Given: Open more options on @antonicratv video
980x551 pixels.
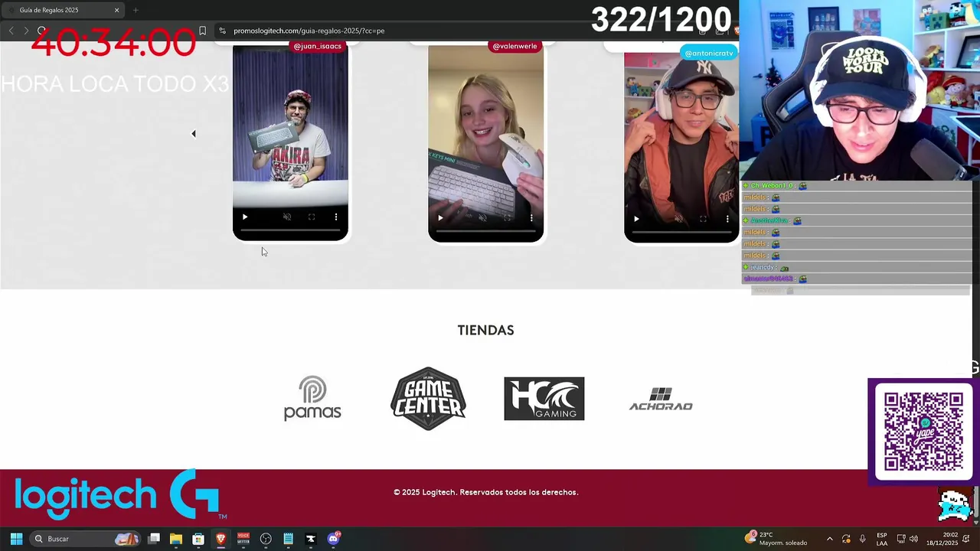Looking at the screenshot, I should coord(727,219).
